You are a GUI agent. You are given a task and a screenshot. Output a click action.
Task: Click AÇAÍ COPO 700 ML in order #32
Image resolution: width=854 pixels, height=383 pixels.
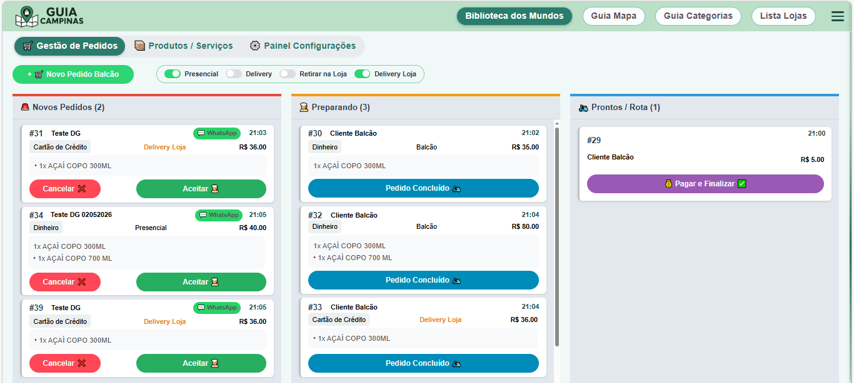355,258
